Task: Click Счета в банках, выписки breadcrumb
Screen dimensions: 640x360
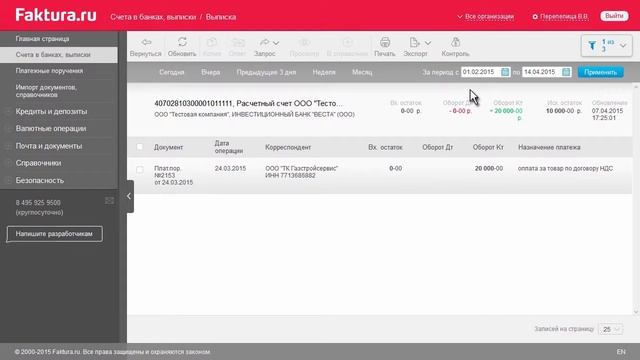Action: click(x=153, y=17)
